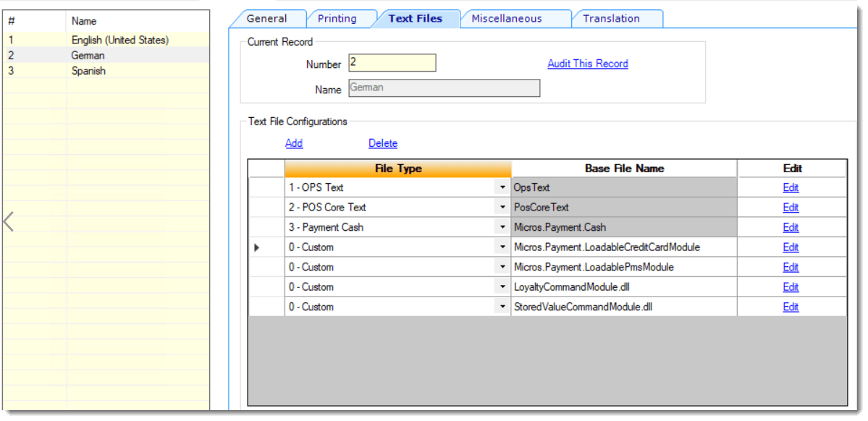The image size is (868, 421).
Task: Go to the Miscellaneous tab
Action: (x=507, y=19)
